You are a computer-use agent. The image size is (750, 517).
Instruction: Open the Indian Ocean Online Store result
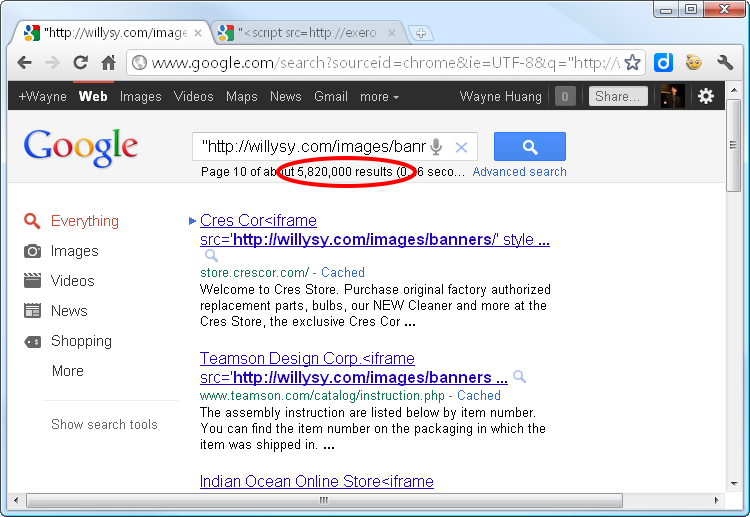pos(317,481)
